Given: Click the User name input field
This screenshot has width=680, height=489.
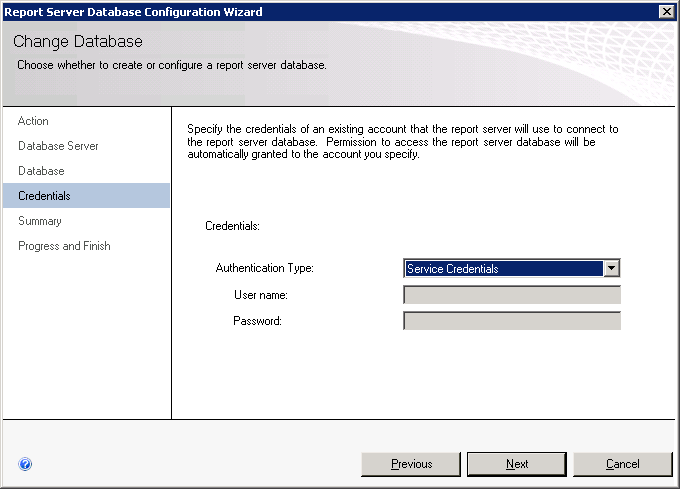Looking at the screenshot, I should [x=511, y=295].
